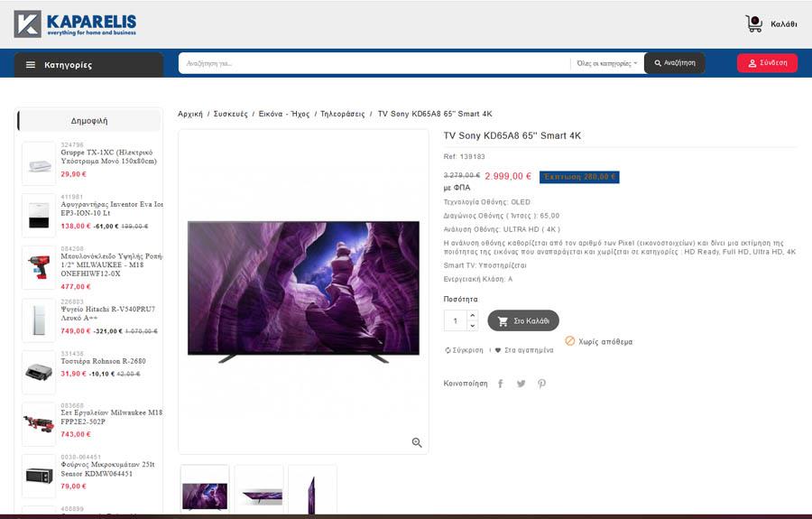Open Rohnson toaster thumbnail
The width and height of the screenshot is (812, 519).
coord(39,372)
